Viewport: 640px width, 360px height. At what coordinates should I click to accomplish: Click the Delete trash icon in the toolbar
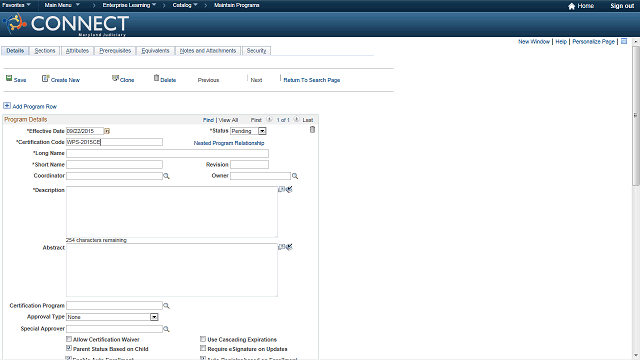tap(156, 78)
